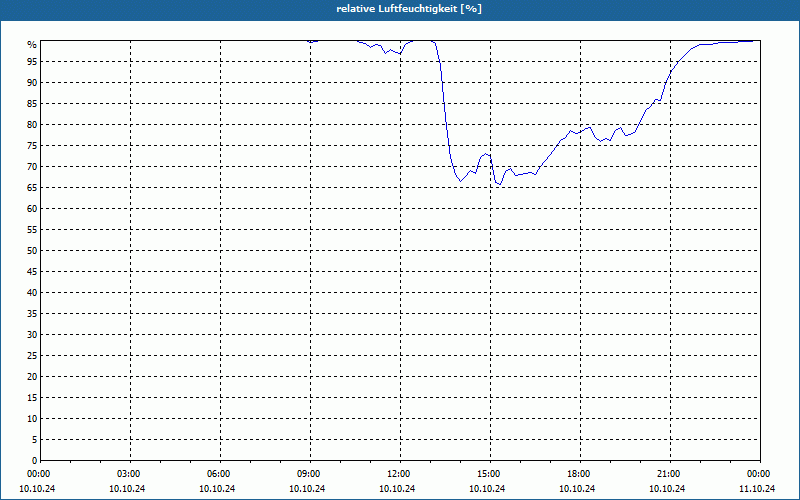Click the date label '11.10.24'
The image size is (800, 500).
click(757, 489)
